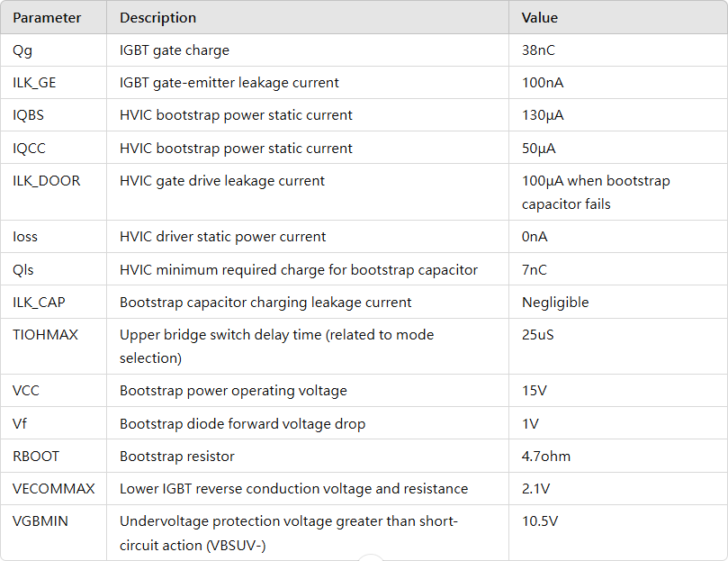Click the VGBMIN 10.5V value cell
728x561 pixels.
(x=540, y=521)
